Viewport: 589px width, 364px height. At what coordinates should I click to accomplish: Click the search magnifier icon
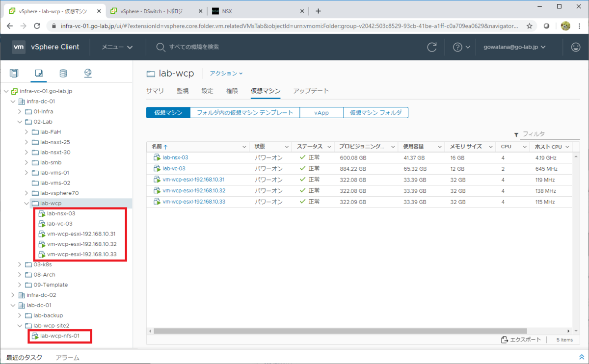[161, 47]
